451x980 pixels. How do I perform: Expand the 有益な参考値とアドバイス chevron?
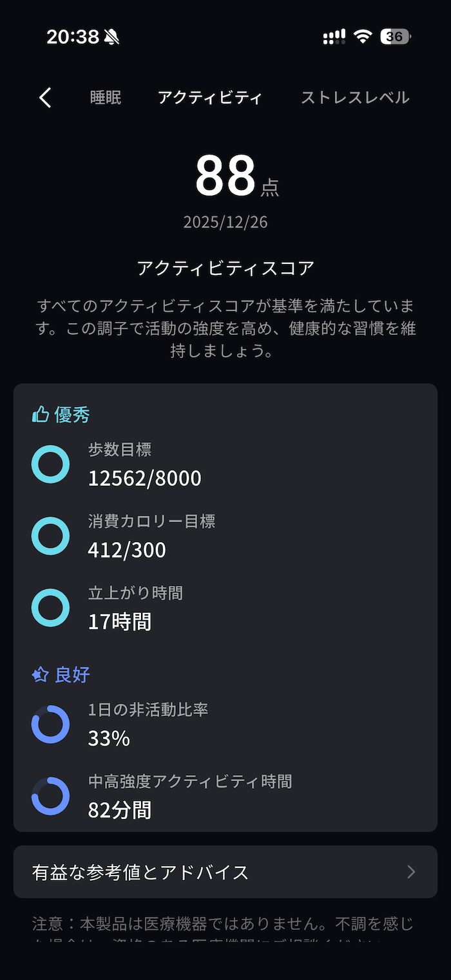[411, 872]
